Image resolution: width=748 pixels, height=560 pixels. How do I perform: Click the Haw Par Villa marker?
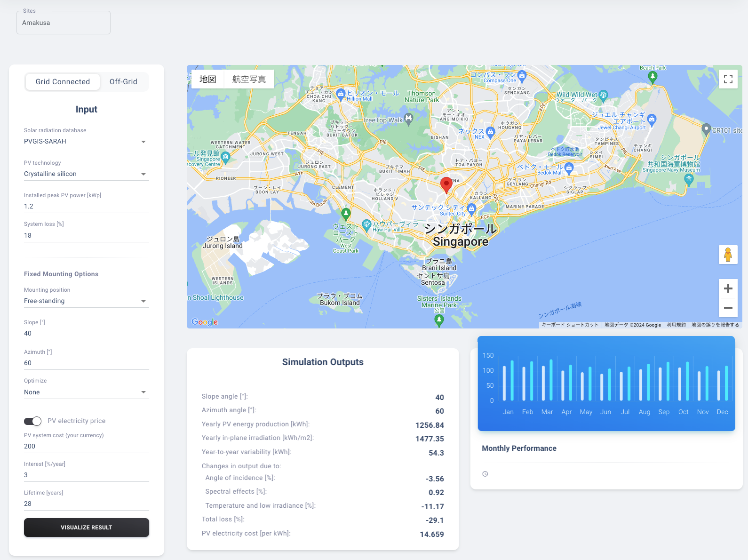(366, 224)
